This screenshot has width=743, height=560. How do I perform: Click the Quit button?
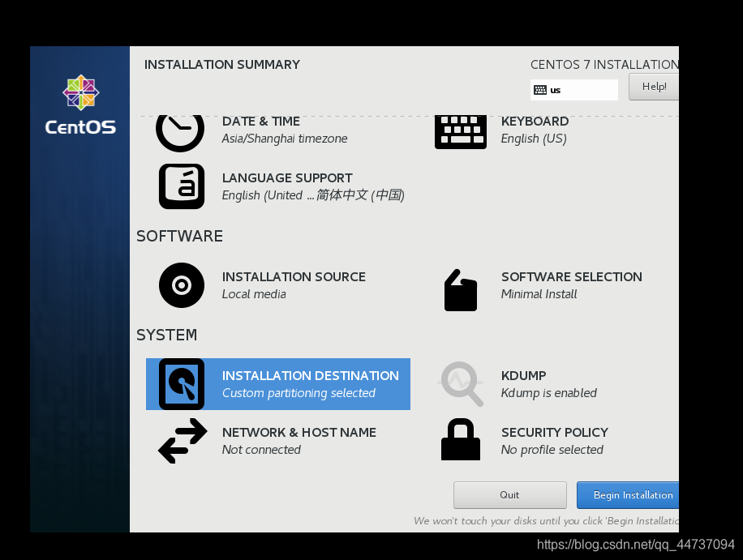(510, 495)
